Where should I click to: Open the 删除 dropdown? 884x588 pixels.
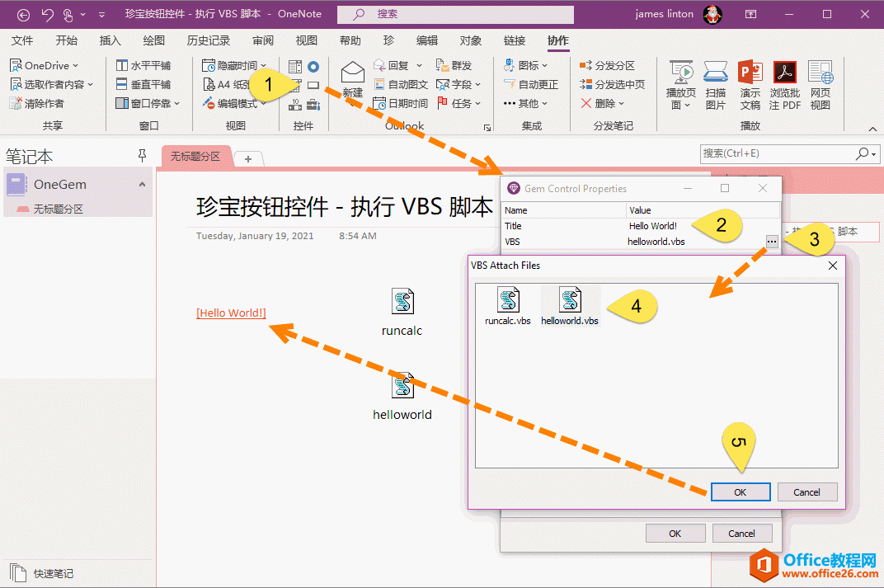pyautogui.click(x=621, y=104)
